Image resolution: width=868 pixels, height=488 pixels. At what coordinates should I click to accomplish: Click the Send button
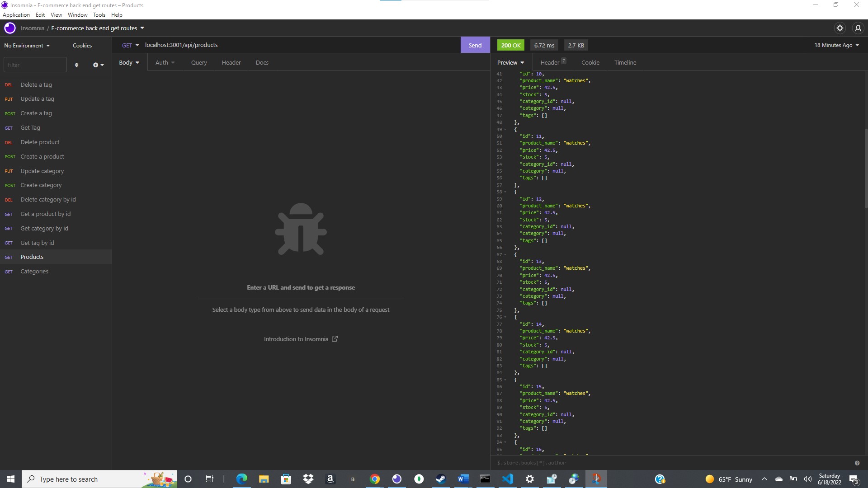click(x=475, y=45)
